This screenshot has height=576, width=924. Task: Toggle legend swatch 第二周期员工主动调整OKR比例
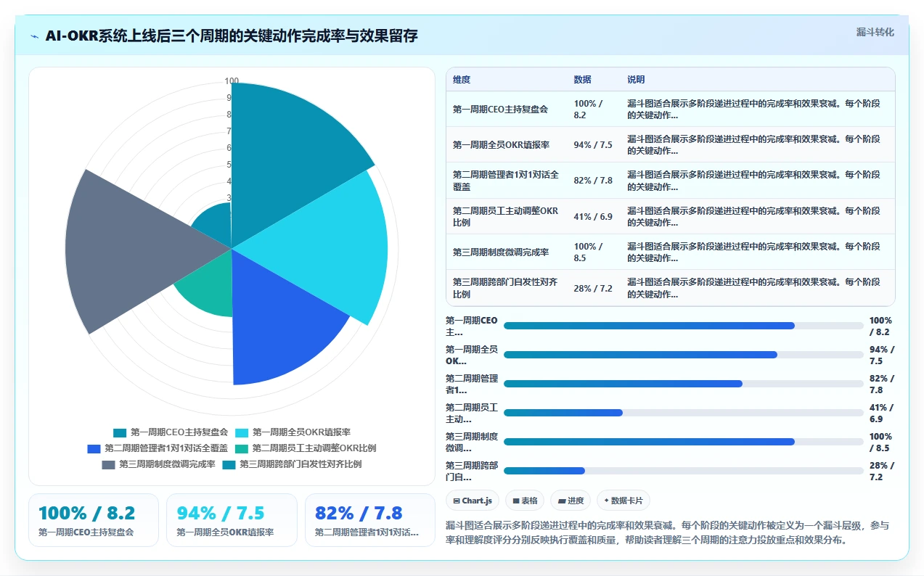coord(242,448)
